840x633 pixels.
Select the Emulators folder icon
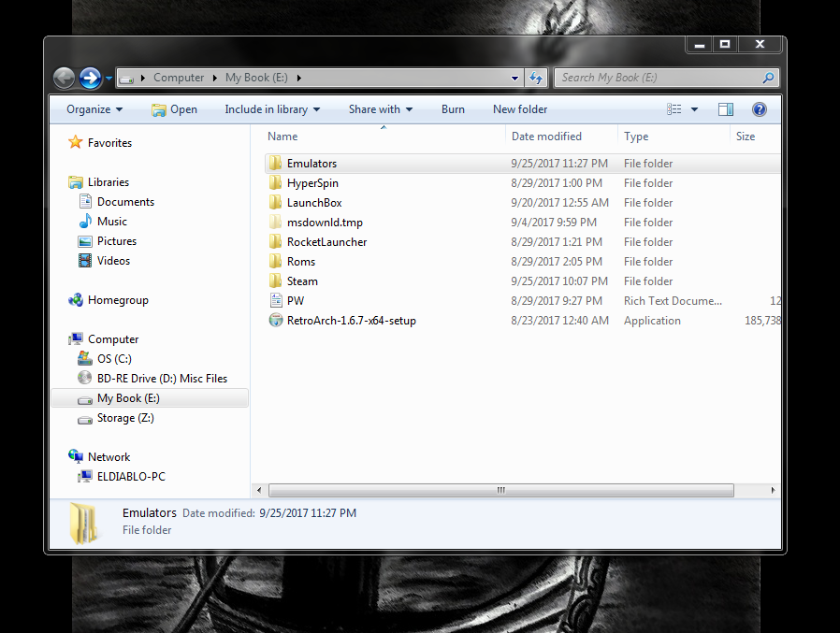[x=275, y=164]
